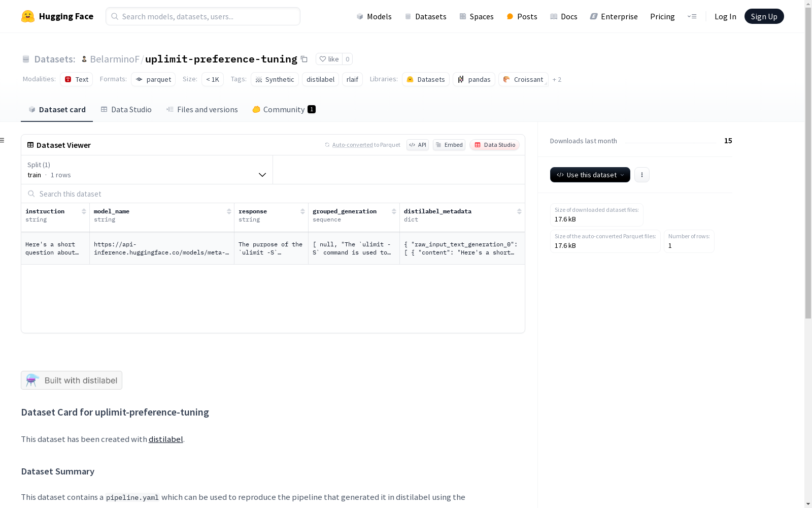The height and width of the screenshot is (508, 812).
Task: Open the Files and versions tab
Action: [x=202, y=110]
